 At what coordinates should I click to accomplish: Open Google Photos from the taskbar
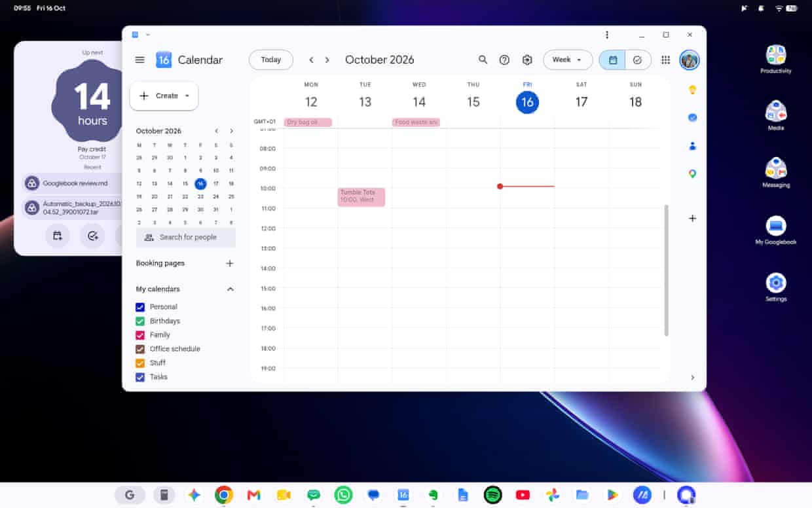click(x=553, y=495)
